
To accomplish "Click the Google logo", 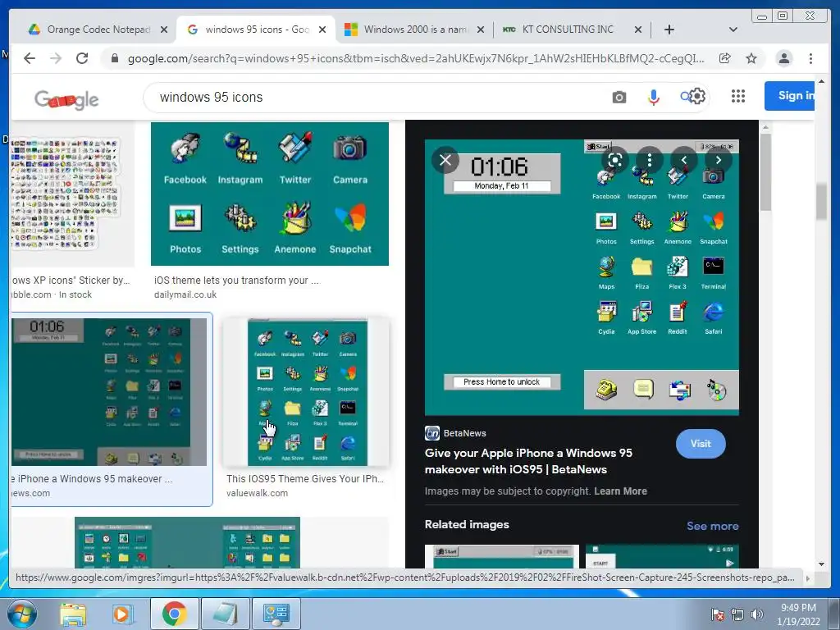I will (66, 98).
